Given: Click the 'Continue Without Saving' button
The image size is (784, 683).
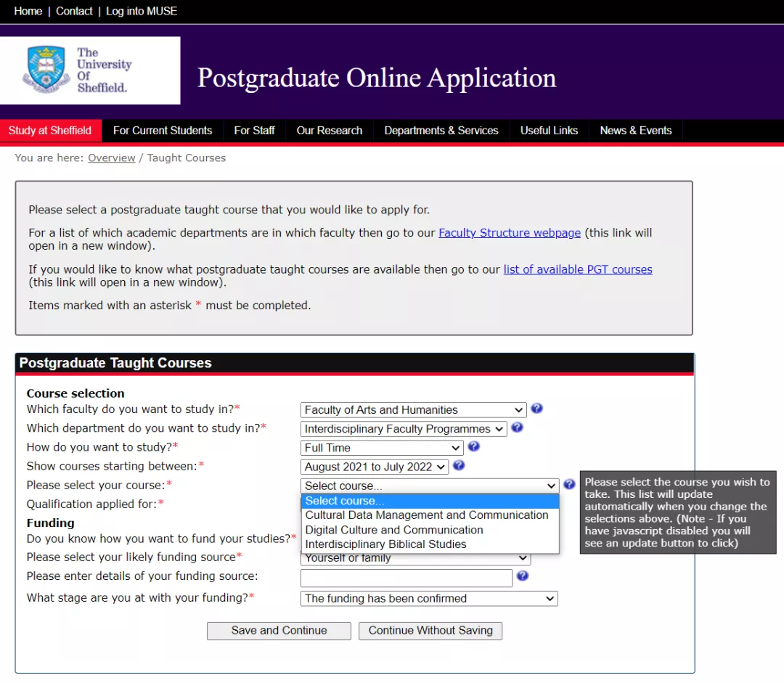Looking at the screenshot, I should tap(430, 631).
